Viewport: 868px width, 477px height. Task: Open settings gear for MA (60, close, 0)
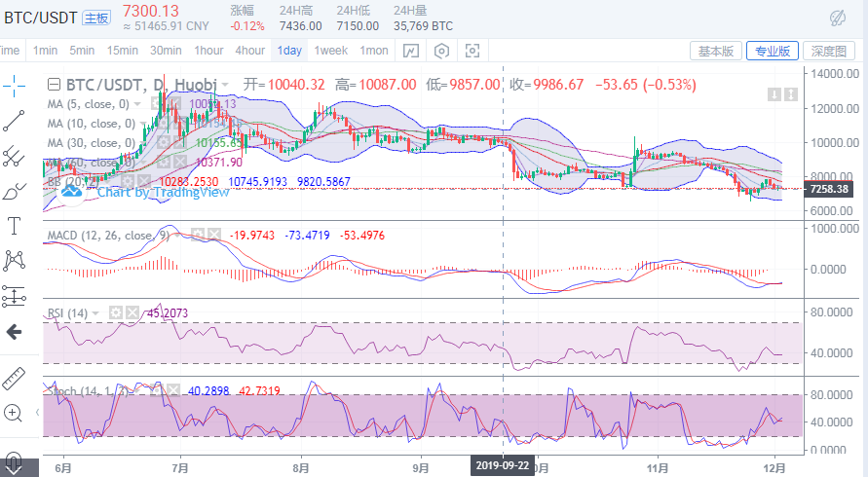[x=163, y=163]
